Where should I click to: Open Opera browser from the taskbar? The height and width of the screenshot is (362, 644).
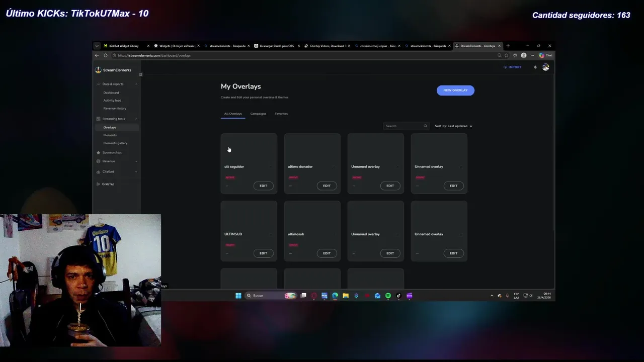314,296
